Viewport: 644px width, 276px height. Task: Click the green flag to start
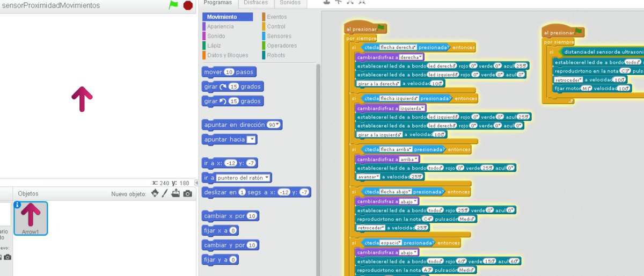173,5
